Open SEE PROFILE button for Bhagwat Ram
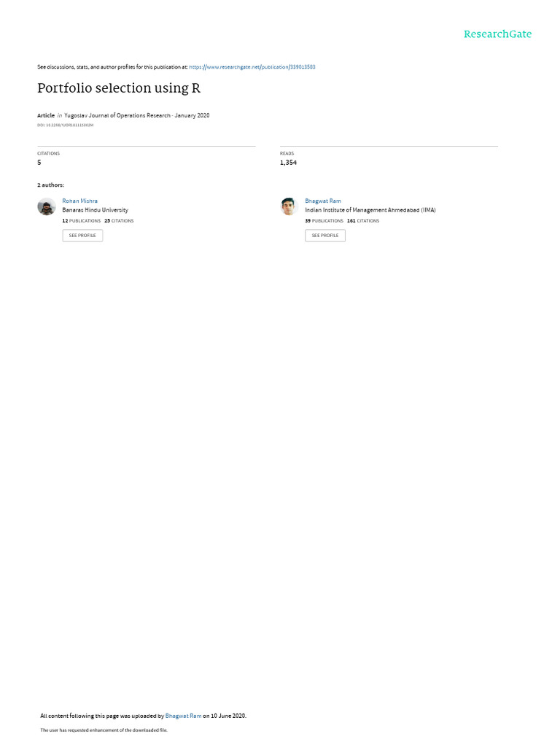560x747 pixels. 325,236
